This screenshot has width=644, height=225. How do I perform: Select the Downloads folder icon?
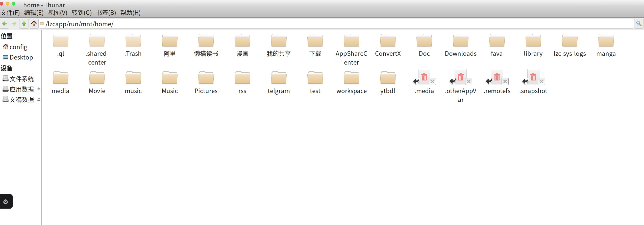[x=461, y=41]
